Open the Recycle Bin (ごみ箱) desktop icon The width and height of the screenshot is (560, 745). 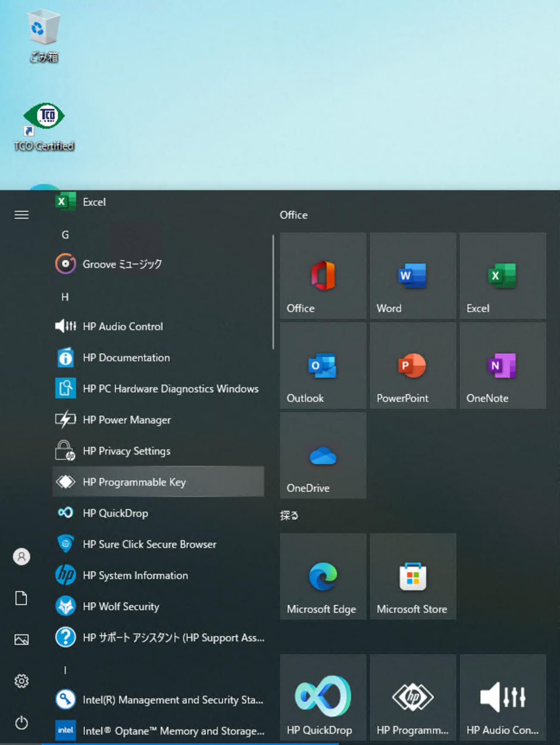[44, 37]
